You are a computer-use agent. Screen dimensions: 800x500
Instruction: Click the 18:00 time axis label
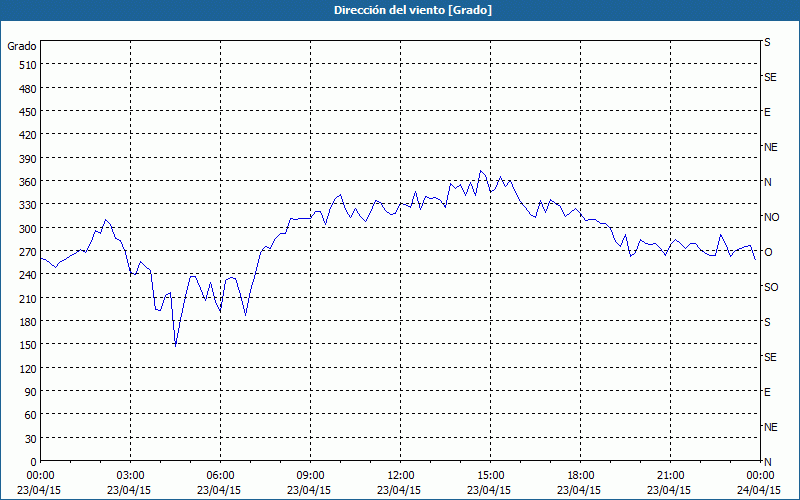(x=580, y=476)
